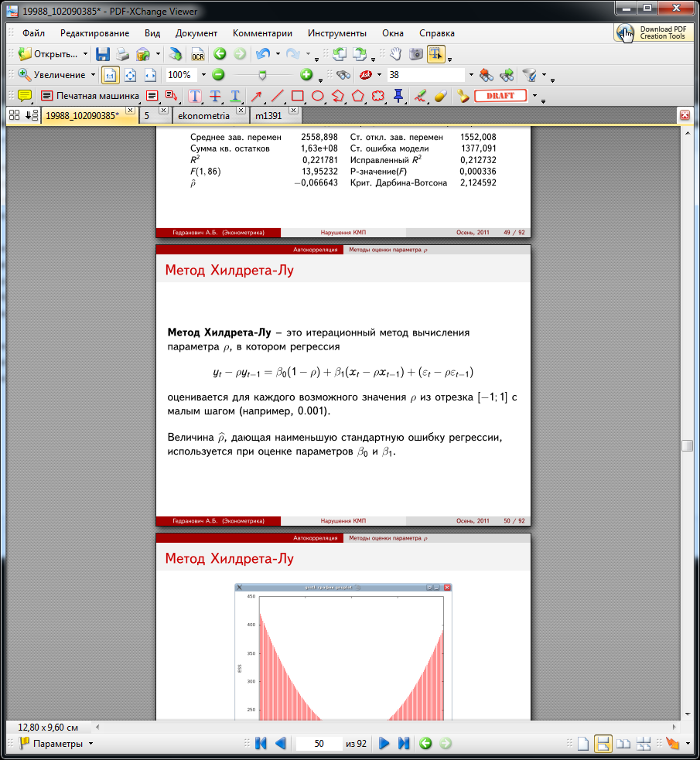Select the Snapshot camera tool
The image size is (700, 760).
click(x=416, y=54)
